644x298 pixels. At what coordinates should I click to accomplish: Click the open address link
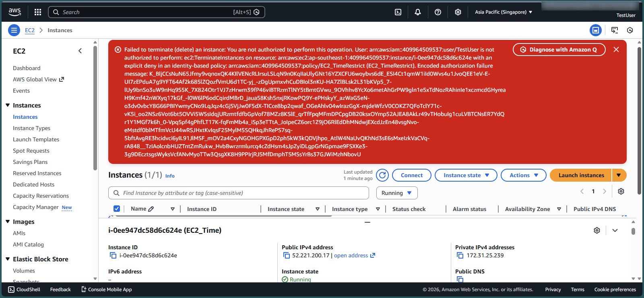[x=355, y=255]
